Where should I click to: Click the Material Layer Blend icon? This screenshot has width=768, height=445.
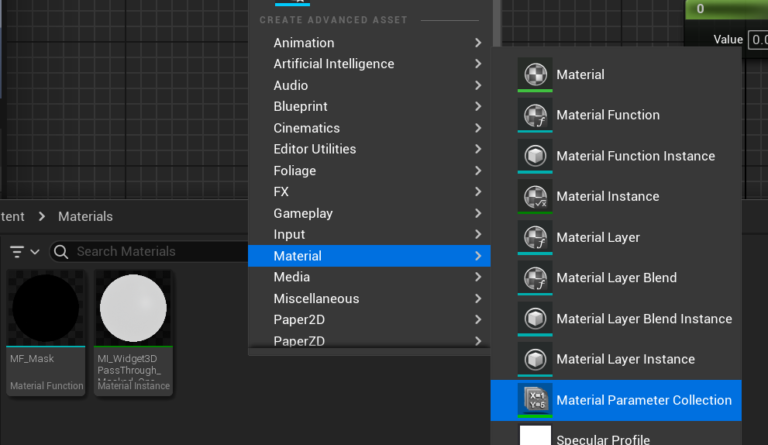(535, 278)
